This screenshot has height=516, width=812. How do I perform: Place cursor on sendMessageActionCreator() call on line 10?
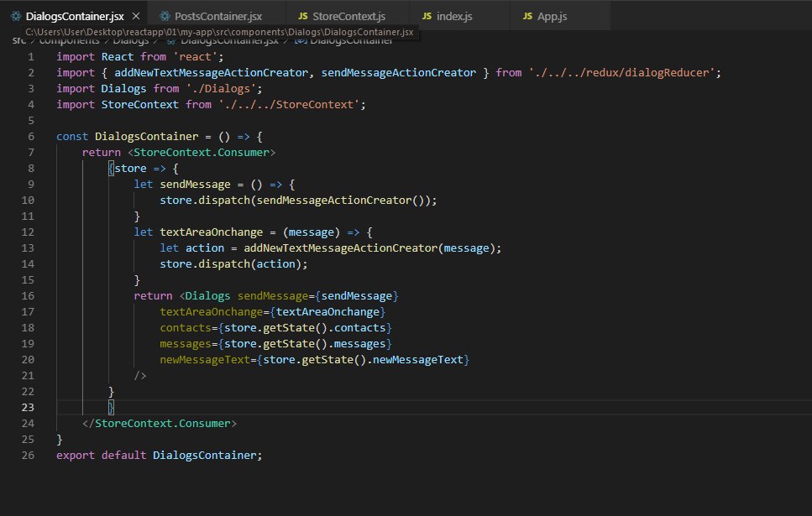(x=336, y=200)
